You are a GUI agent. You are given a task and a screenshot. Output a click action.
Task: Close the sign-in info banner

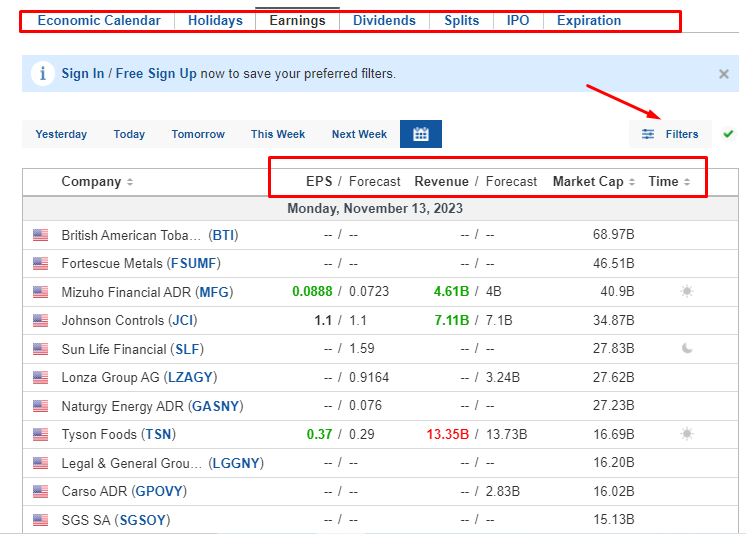(x=724, y=74)
